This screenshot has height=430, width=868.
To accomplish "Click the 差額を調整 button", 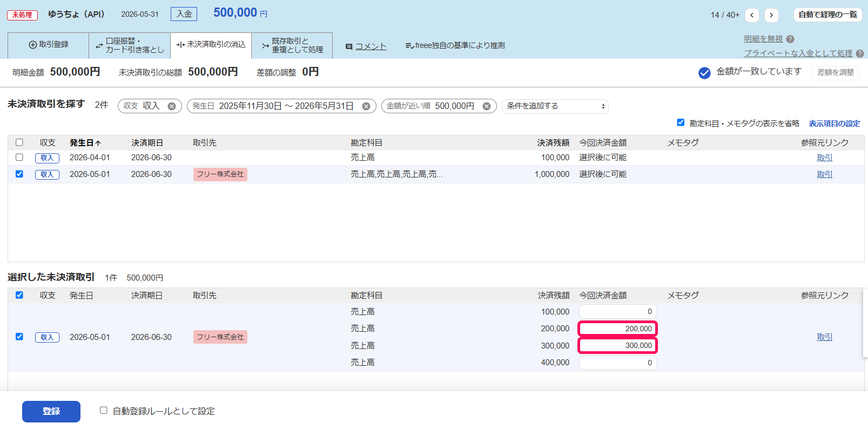I will pos(836,72).
